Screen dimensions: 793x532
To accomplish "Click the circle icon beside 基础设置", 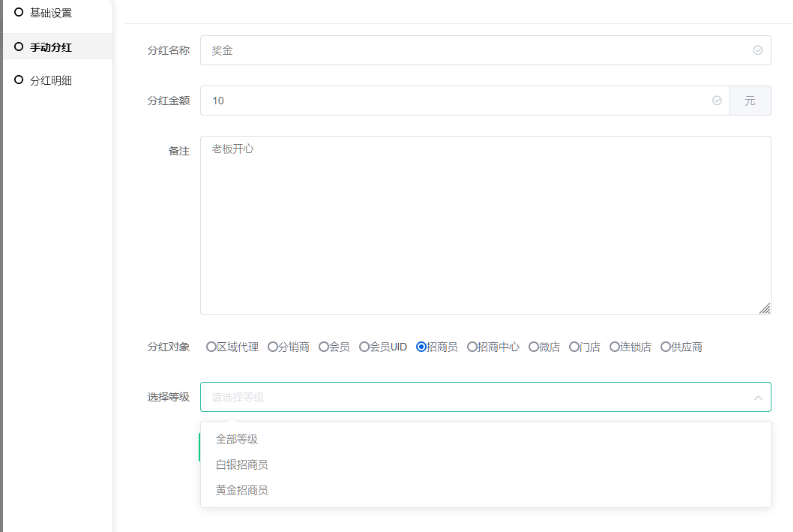I will (x=18, y=12).
